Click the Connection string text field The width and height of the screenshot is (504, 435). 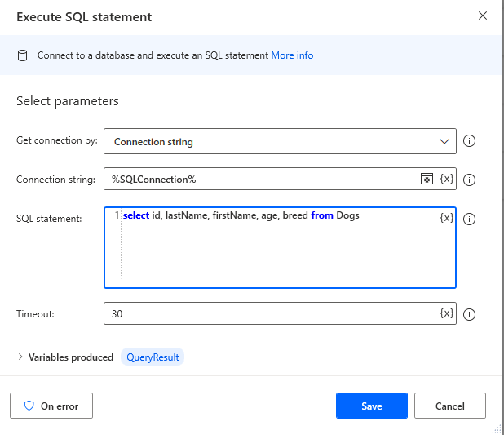pyautogui.click(x=261, y=179)
